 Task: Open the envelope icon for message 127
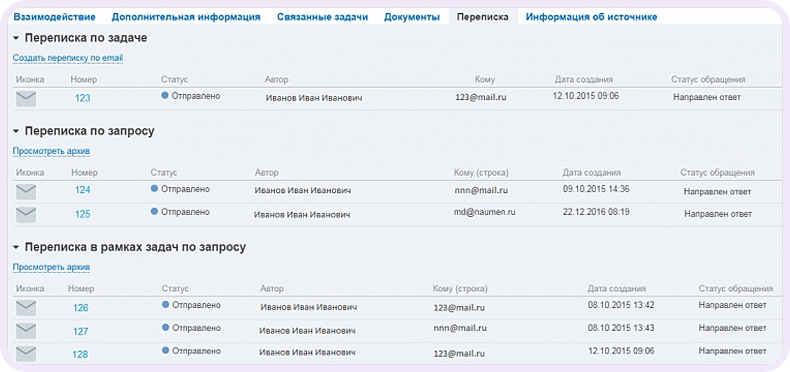pyautogui.click(x=26, y=331)
